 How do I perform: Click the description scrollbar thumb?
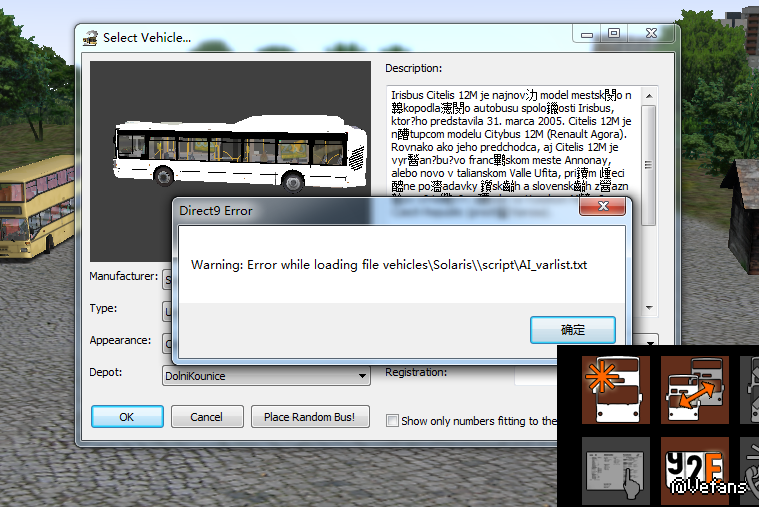648,165
